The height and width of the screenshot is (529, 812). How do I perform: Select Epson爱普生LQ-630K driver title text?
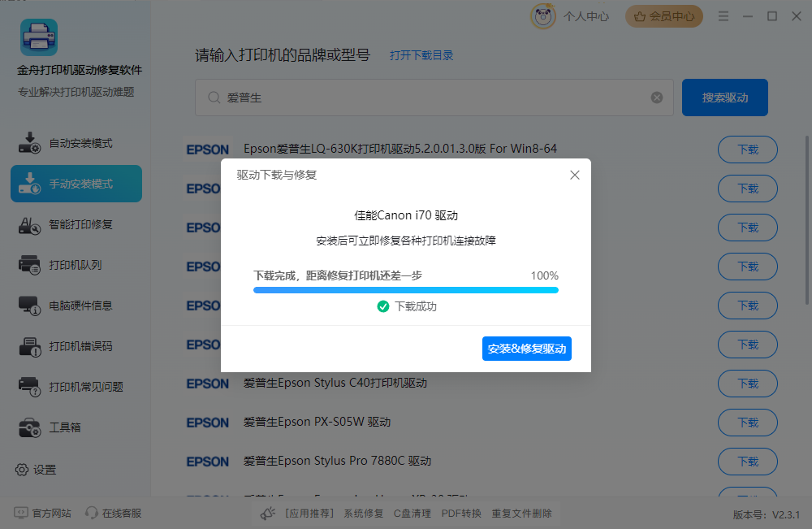pyautogui.click(x=400, y=149)
